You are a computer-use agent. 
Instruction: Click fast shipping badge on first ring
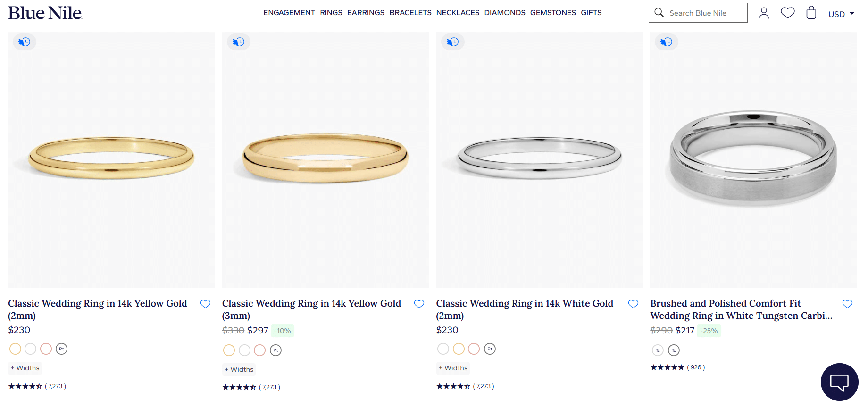pyautogui.click(x=24, y=42)
